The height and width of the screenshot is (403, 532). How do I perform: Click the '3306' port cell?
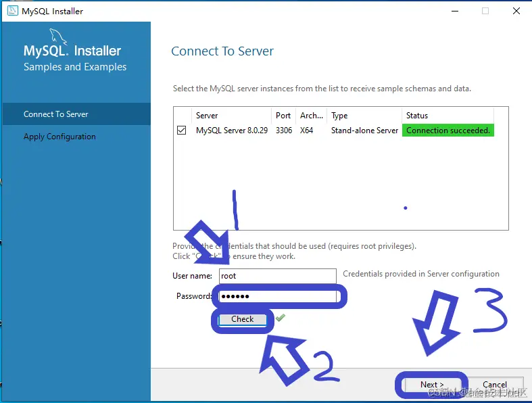(284, 131)
